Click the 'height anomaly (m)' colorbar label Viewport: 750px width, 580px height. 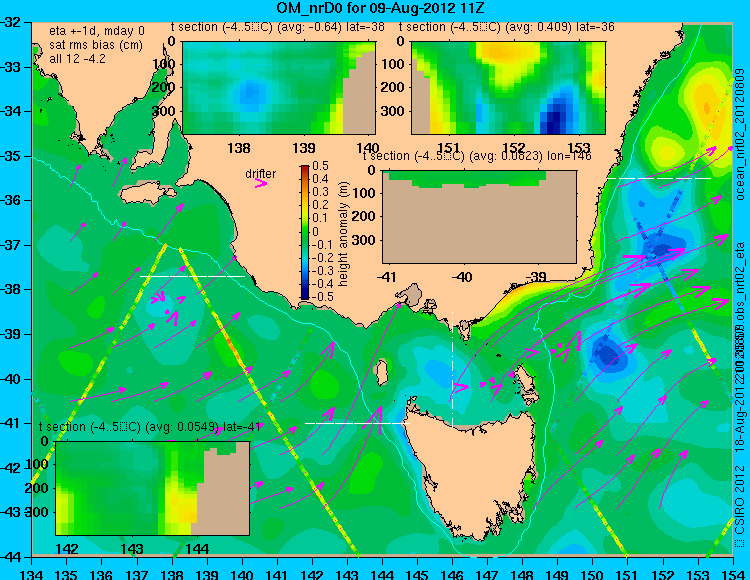click(343, 234)
